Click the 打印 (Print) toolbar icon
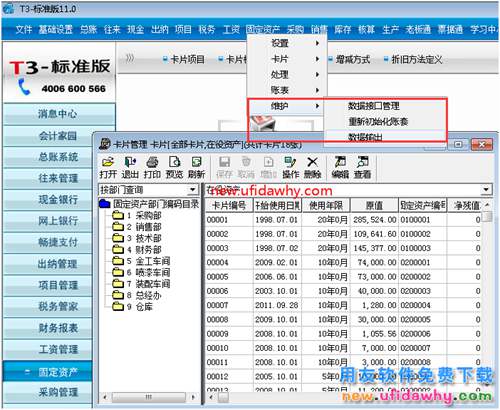The height and width of the screenshot is (410, 500). pos(152,167)
